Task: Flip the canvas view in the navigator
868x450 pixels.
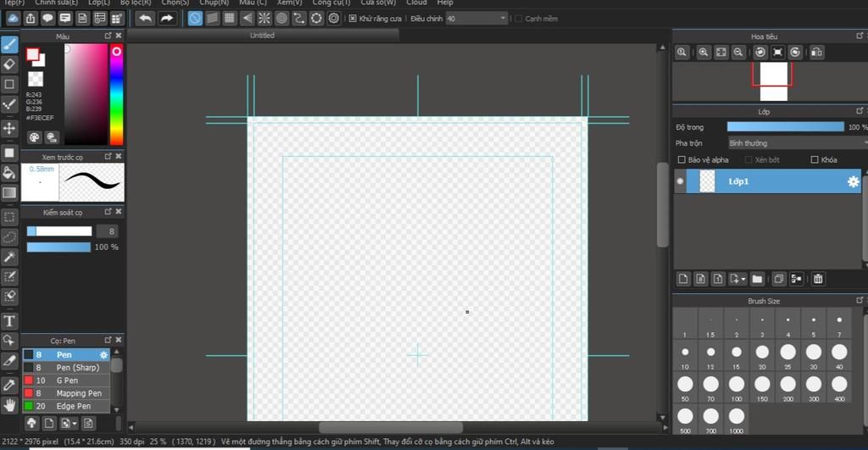Action: tap(816, 52)
